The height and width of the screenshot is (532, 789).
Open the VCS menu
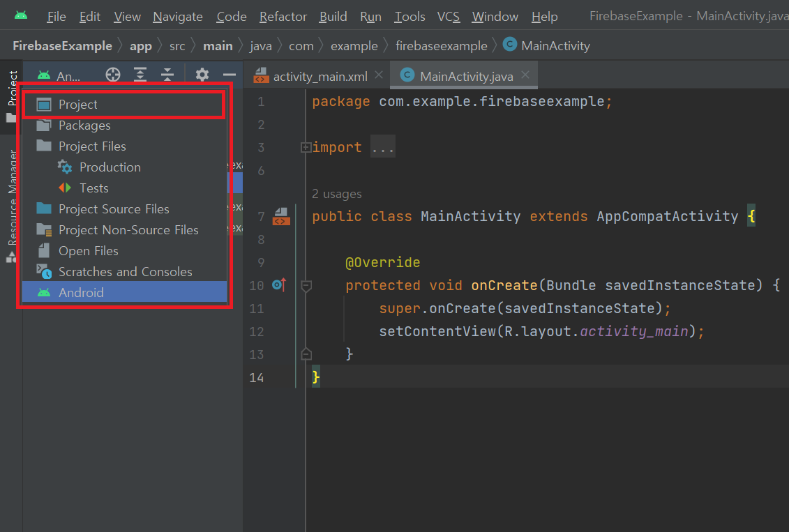(449, 17)
